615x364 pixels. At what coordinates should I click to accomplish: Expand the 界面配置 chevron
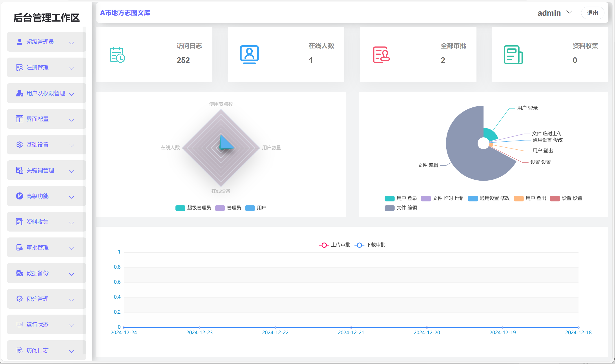tap(71, 120)
